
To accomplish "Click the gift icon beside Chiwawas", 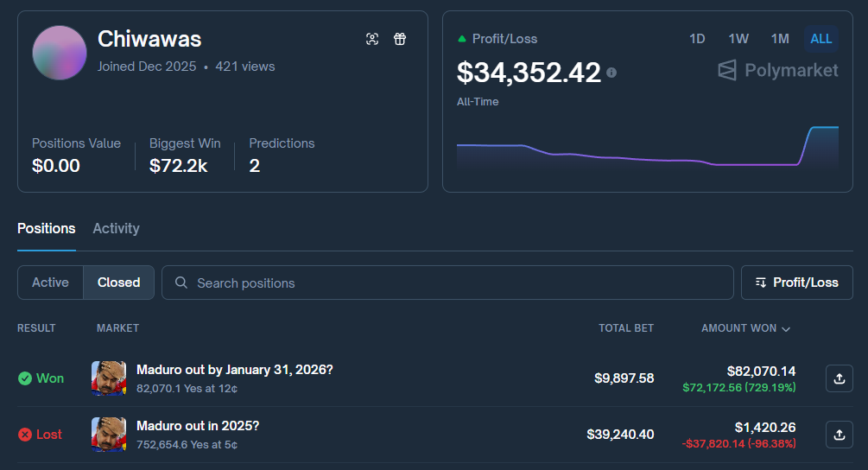I will 400,39.
